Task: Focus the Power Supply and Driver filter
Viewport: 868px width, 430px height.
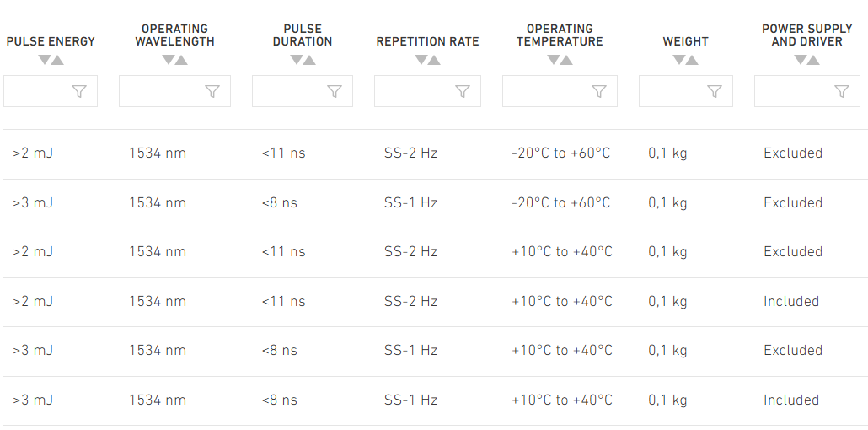Action: pyautogui.click(x=806, y=91)
